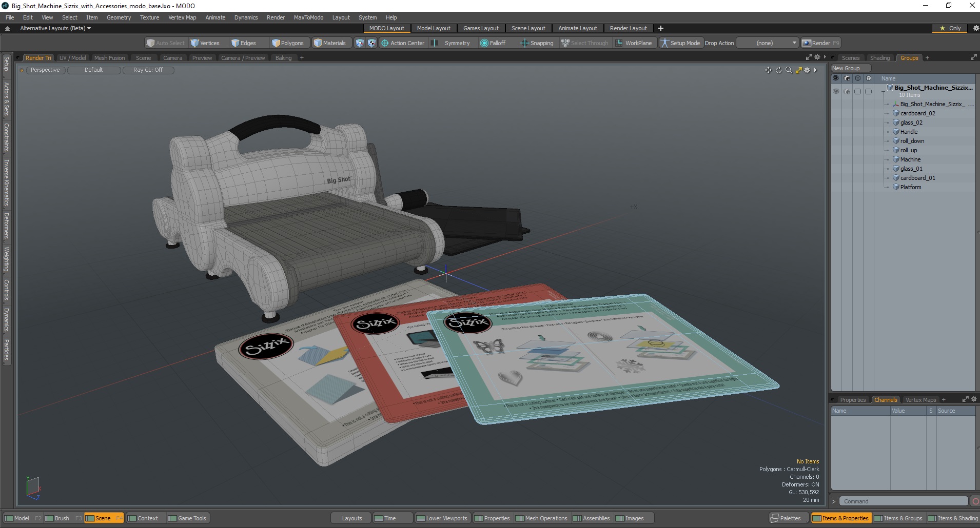Click the solid cube column header icon

click(x=868, y=78)
